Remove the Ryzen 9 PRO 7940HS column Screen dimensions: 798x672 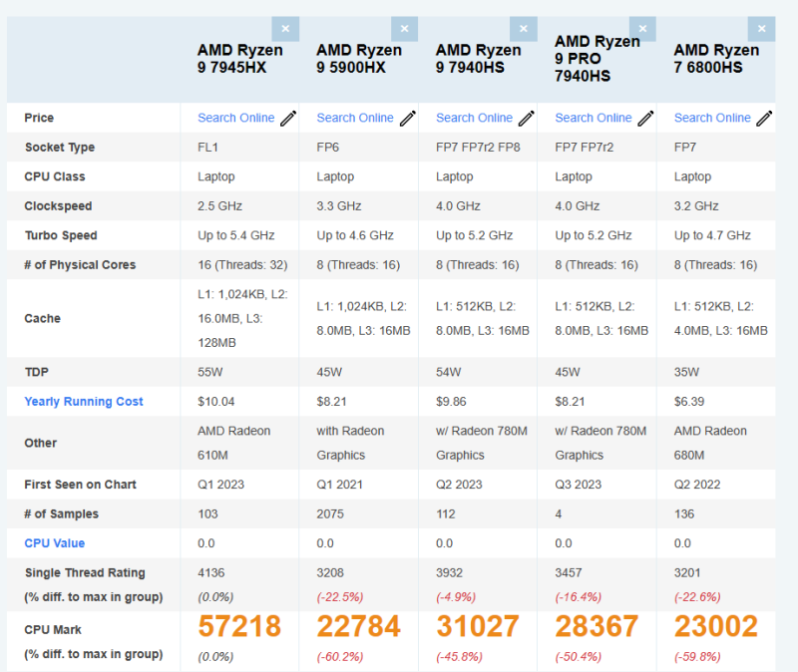[642, 29]
